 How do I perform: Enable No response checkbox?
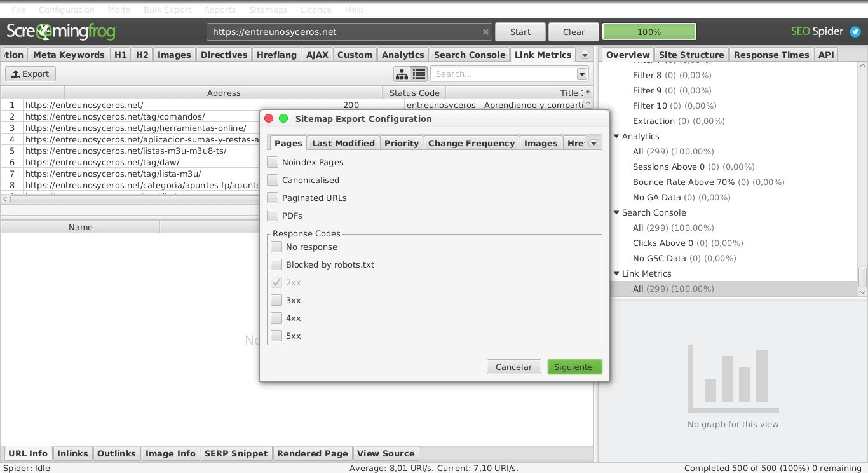pyautogui.click(x=276, y=247)
